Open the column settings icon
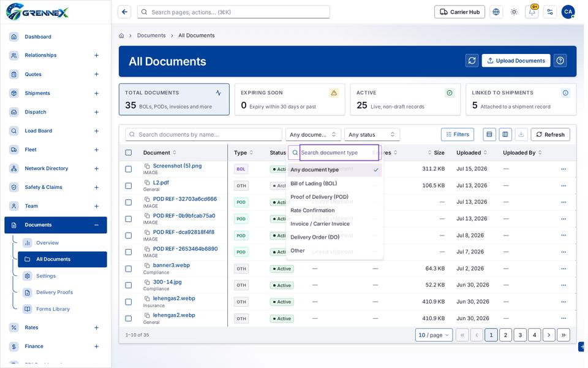 (x=505, y=134)
